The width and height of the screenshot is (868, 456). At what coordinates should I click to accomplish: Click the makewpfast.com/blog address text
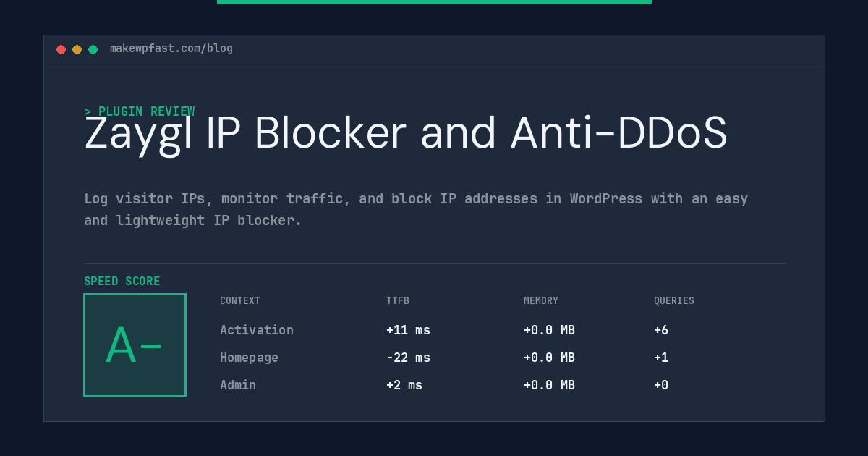click(x=171, y=48)
